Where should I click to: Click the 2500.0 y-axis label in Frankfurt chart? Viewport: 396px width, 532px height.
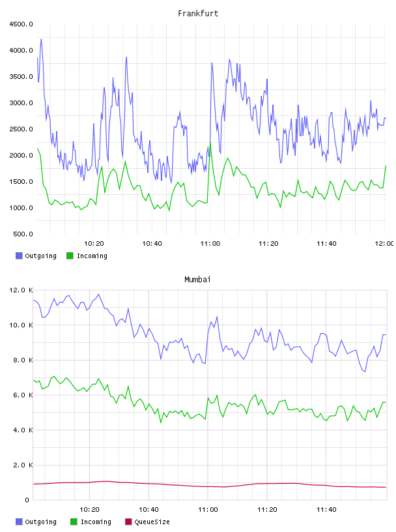21,129
